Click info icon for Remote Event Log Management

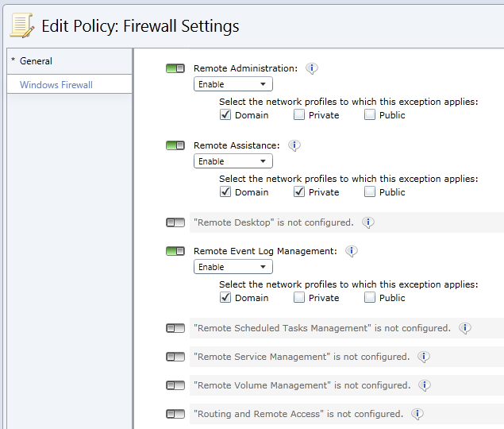click(x=352, y=252)
